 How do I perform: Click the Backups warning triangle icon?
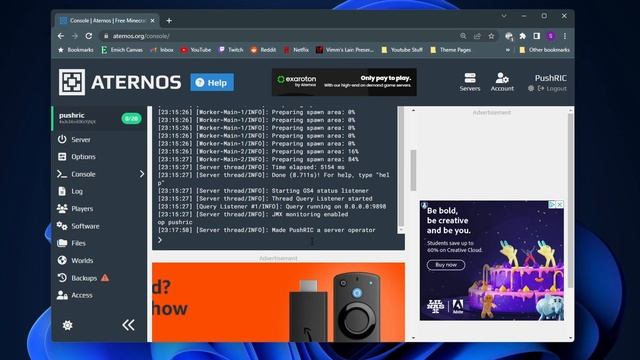[105, 278]
